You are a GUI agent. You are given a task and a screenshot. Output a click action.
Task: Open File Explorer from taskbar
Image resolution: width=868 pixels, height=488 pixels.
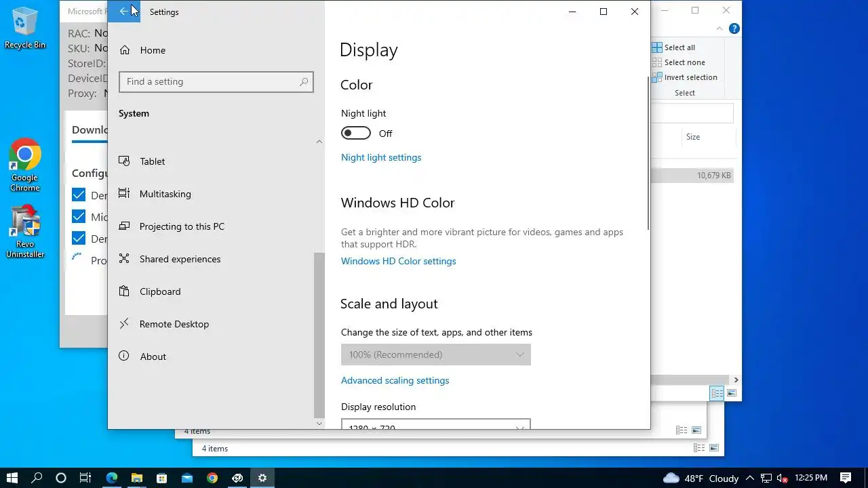[137, 478]
